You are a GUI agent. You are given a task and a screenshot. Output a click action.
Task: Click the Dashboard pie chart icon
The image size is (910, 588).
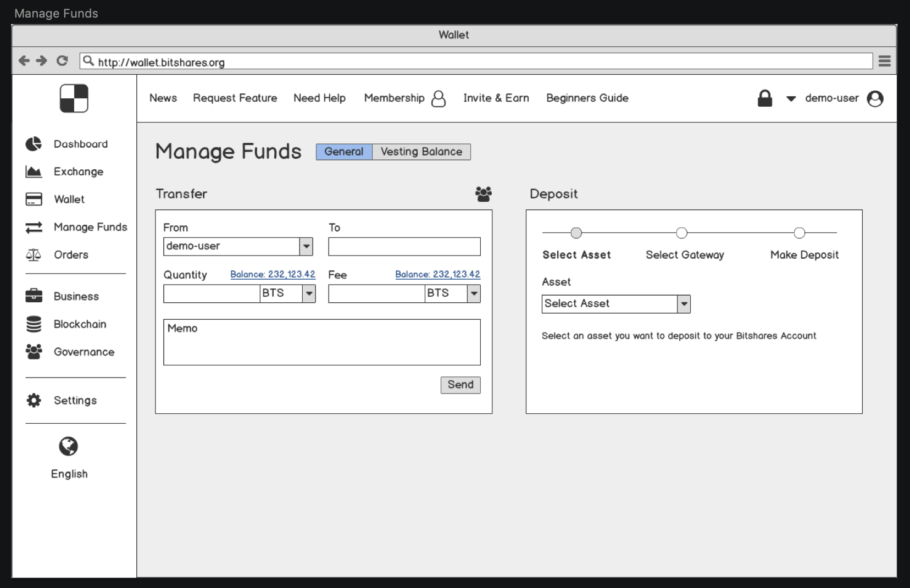(34, 144)
